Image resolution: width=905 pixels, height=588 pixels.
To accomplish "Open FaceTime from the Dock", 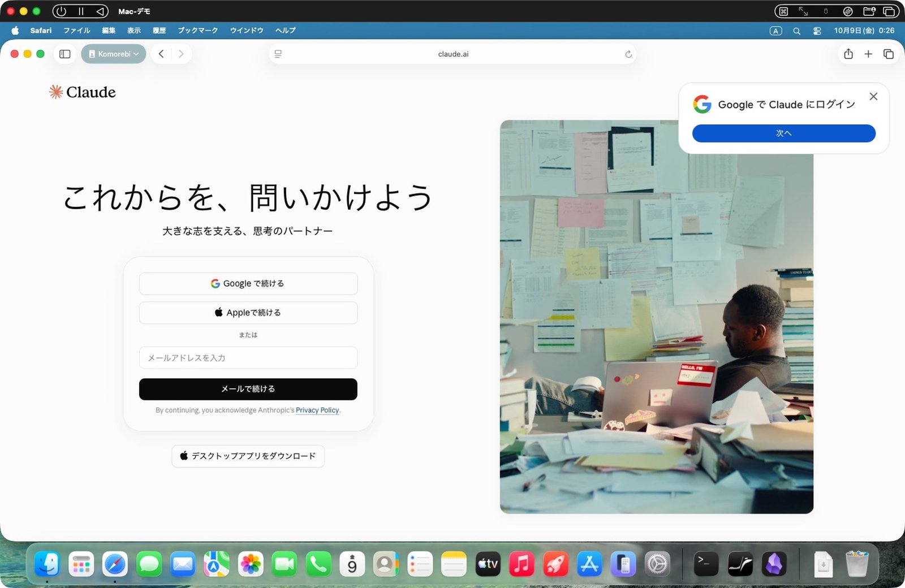I will (x=285, y=564).
